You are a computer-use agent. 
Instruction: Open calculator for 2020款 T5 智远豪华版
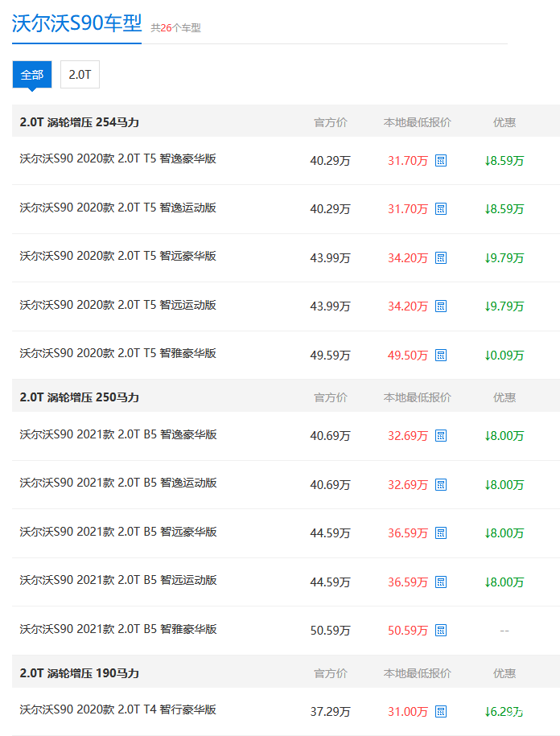[441, 258]
